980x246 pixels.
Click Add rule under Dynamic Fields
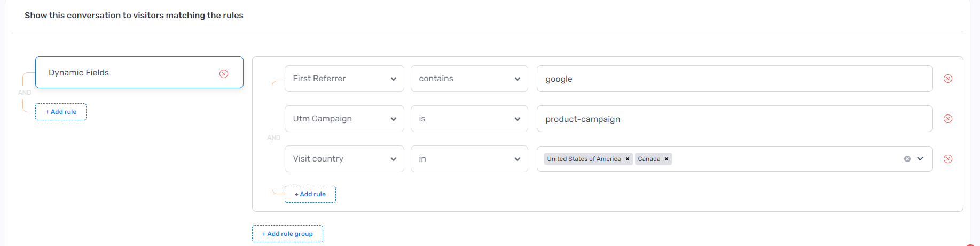point(61,112)
